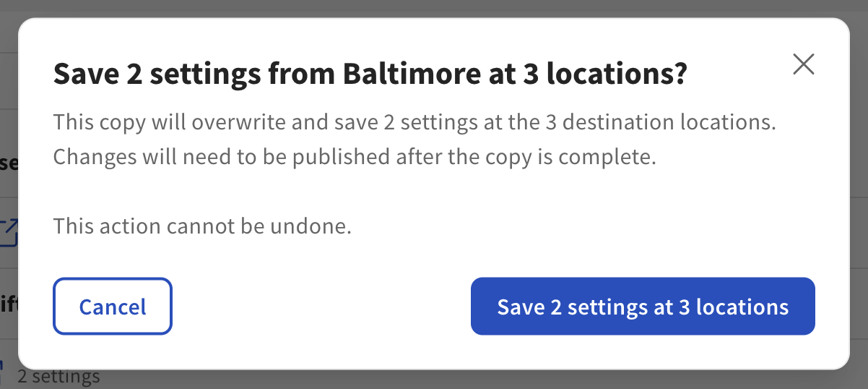Click the dimmed backdrop above the dialog

(x=433, y=8)
